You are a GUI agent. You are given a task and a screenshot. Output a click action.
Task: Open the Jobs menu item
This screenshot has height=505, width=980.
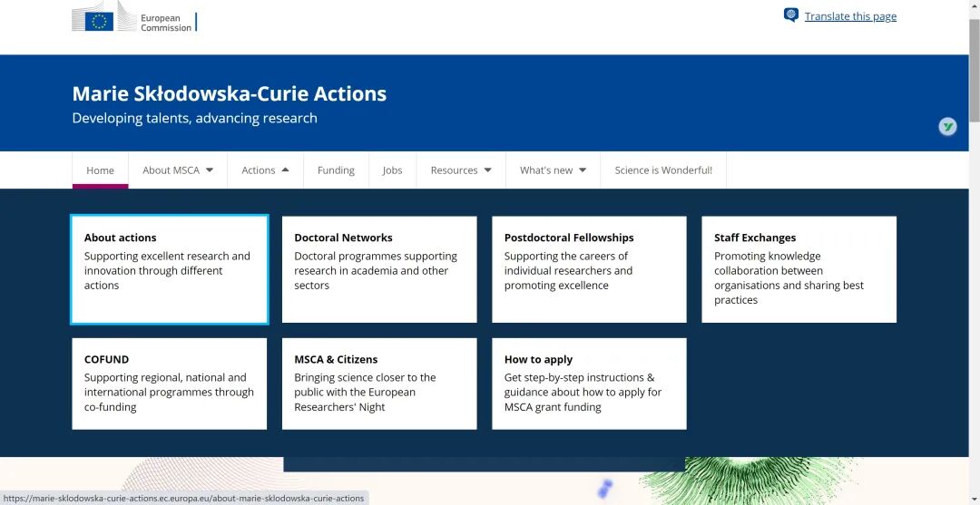point(392,170)
